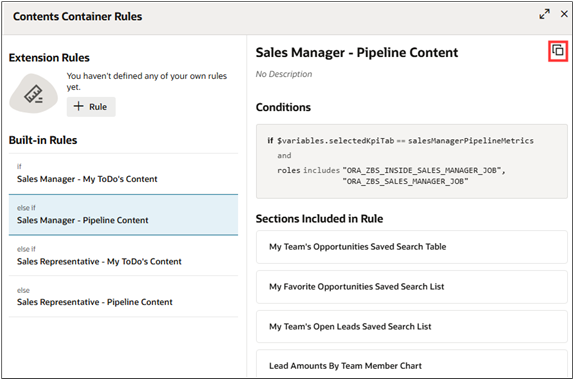Image resolution: width=574 pixels, height=380 pixels.
Task: Open Sales Representative - My ToDo's Content rule
Action: 123,256
